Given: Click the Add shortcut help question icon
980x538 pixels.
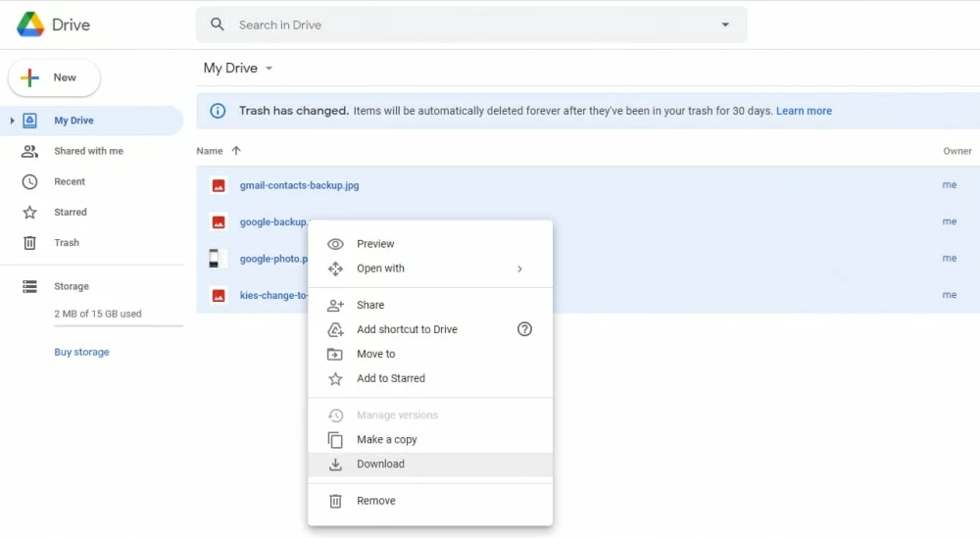Looking at the screenshot, I should click(x=524, y=329).
